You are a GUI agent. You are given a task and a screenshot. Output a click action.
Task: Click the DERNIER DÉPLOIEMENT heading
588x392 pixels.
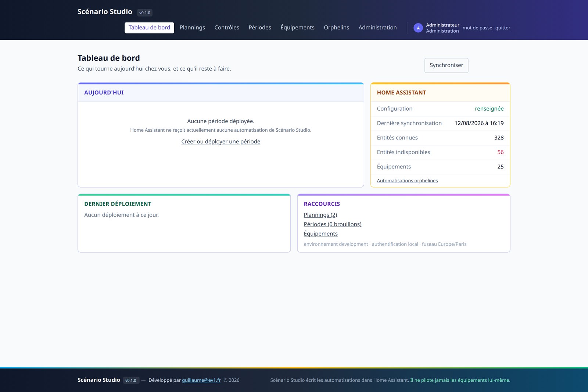(118, 204)
